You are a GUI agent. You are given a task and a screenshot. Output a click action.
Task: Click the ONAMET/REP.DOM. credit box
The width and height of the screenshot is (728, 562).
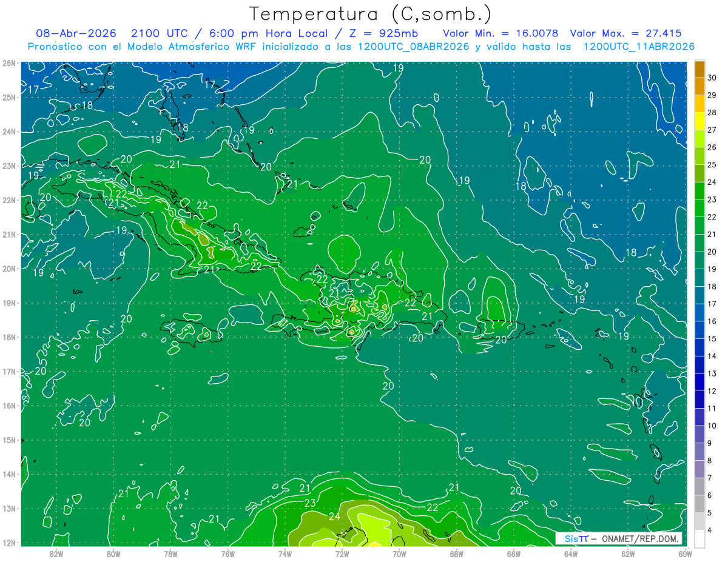tap(619, 539)
